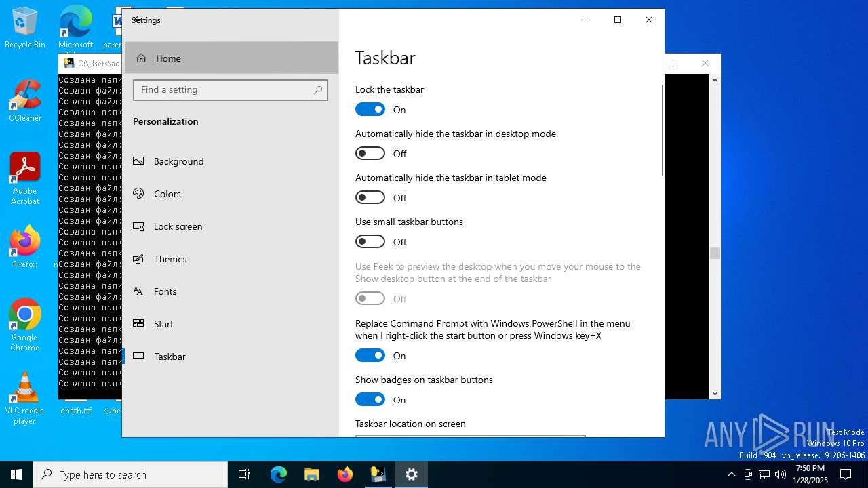Launch Firefox from the taskbar
Viewport: 868px width, 488px height.
[x=345, y=474]
